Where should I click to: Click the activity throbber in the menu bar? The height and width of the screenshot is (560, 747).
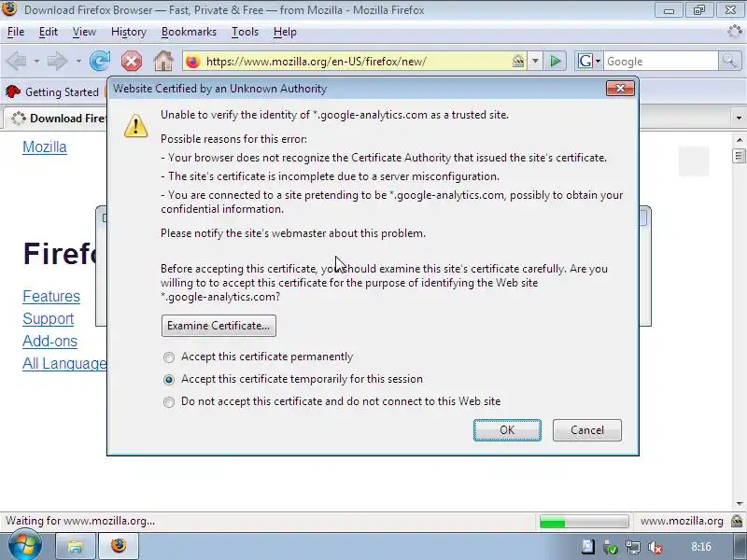(735, 32)
